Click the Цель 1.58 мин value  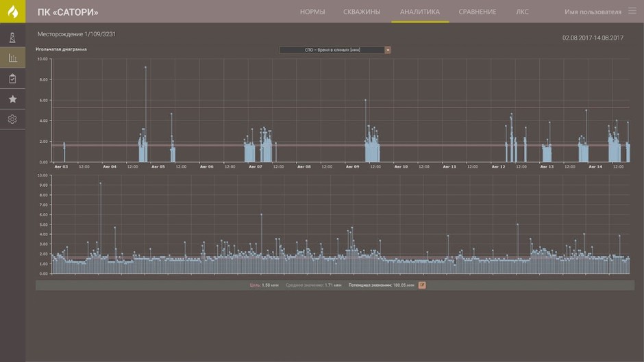point(264,285)
